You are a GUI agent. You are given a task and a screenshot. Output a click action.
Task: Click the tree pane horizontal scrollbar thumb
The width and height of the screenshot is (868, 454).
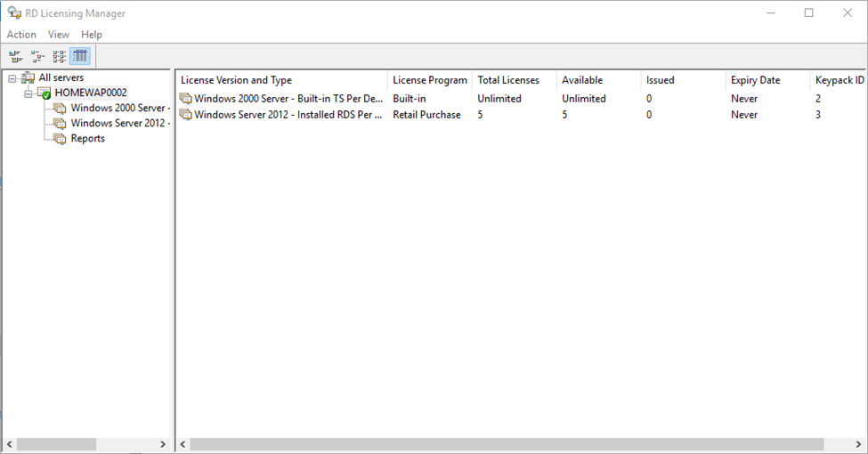pos(56,444)
